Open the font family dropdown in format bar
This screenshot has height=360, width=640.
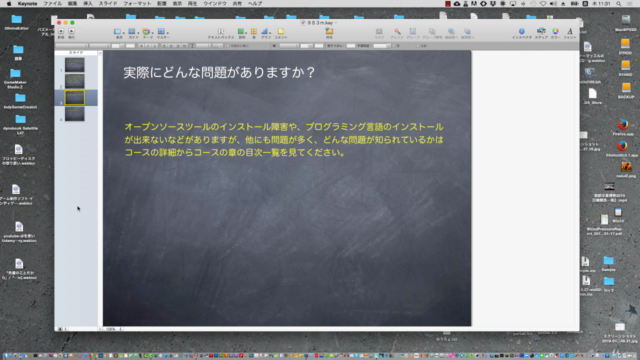72,46
